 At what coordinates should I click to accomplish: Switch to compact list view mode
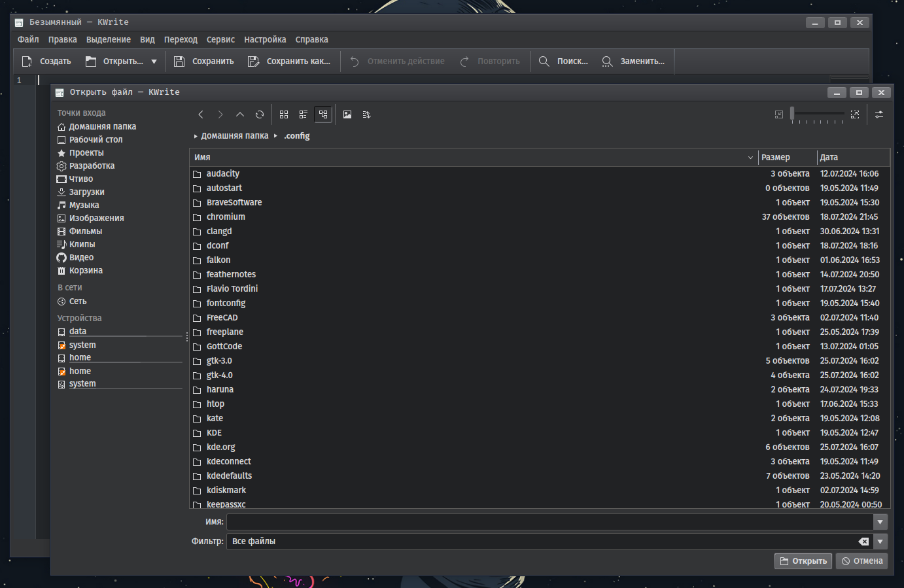click(303, 114)
